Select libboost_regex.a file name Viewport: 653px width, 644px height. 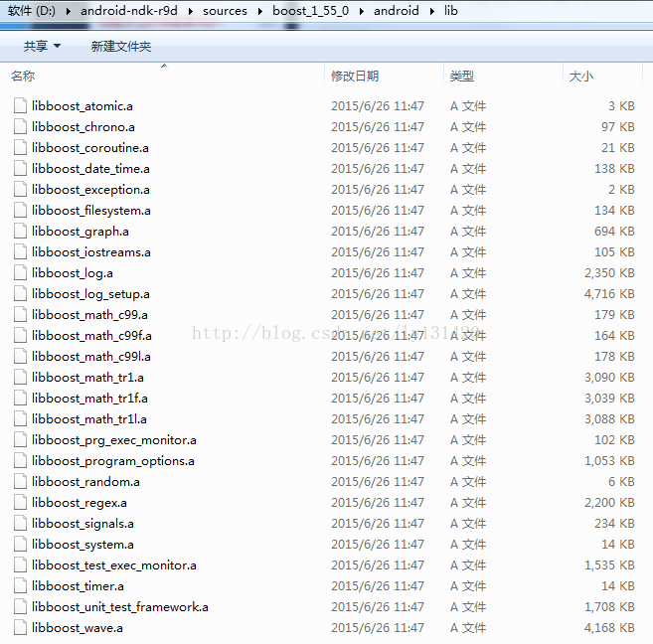[80, 503]
